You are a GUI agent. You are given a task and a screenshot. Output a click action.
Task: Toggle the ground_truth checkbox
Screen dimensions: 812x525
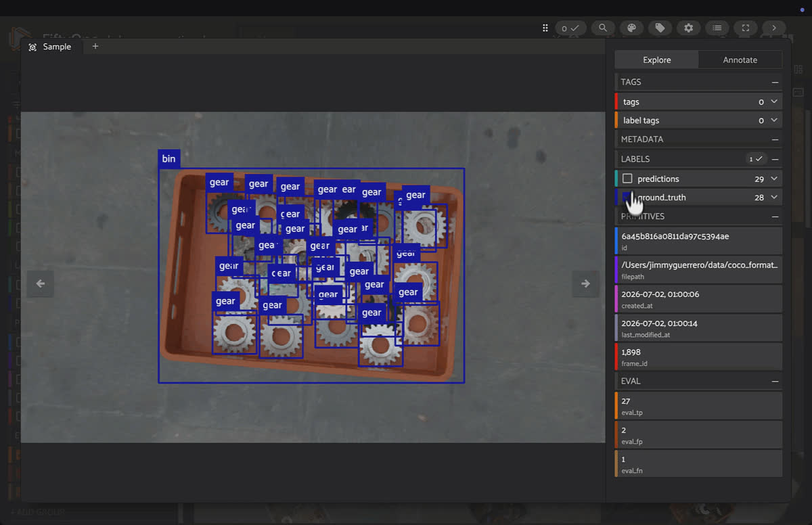pyautogui.click(x=627, y=198)
